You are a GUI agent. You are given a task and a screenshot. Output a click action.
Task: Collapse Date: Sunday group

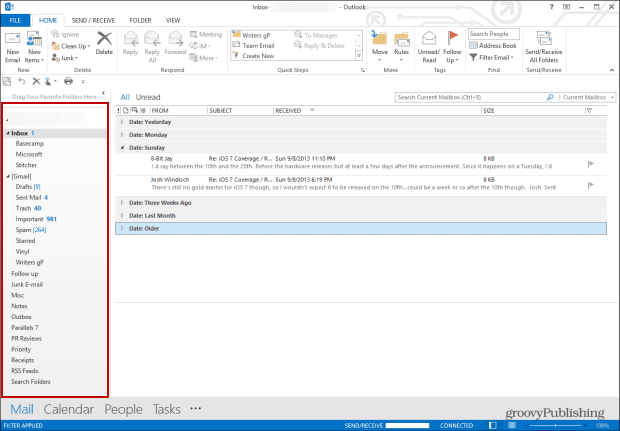click(x=122, y=147)
